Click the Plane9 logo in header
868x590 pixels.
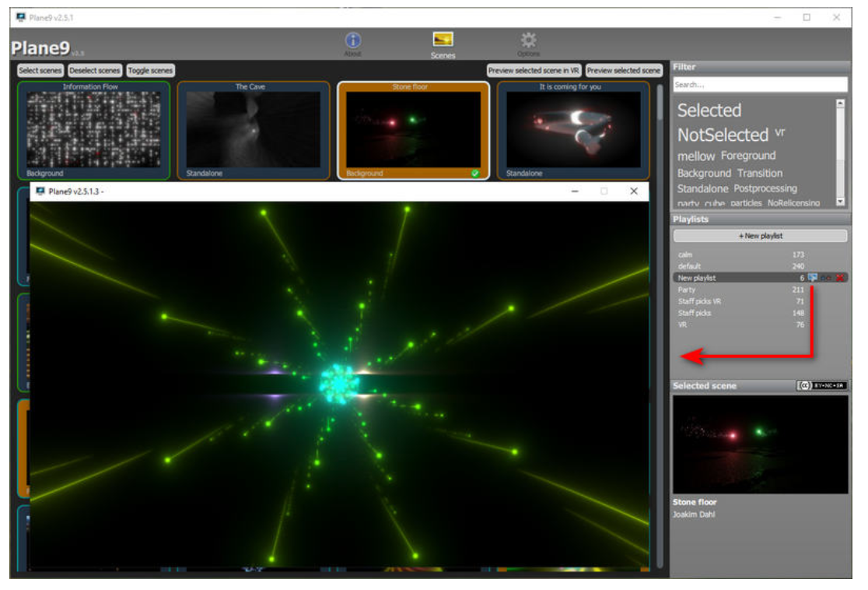coord(40,48)
